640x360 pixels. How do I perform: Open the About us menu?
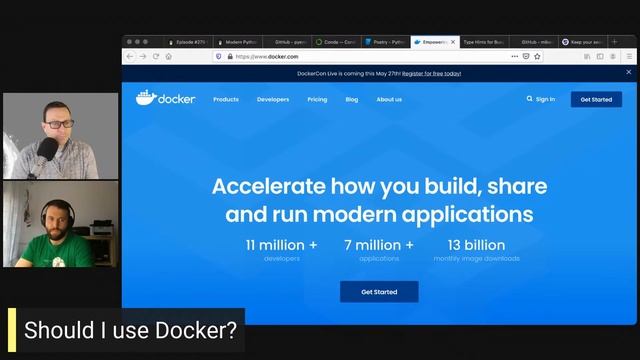click(x=389, y=99)
